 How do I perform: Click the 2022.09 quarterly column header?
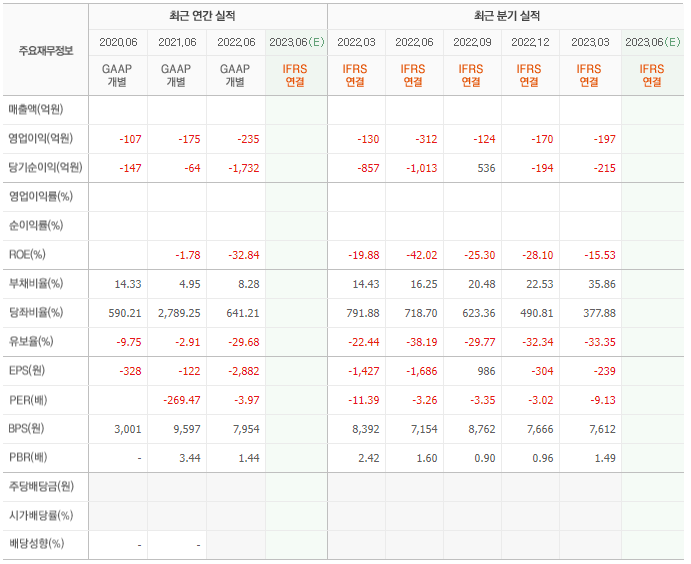point(472,42)
